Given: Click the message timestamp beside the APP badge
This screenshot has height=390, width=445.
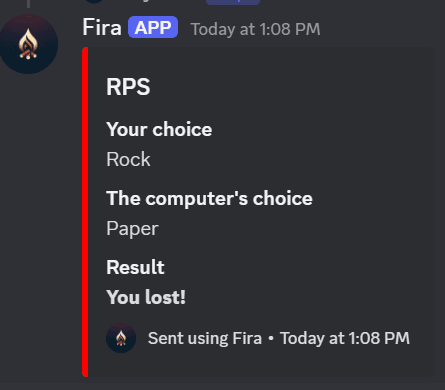Looking at the screenshot, I should [255, 29].
